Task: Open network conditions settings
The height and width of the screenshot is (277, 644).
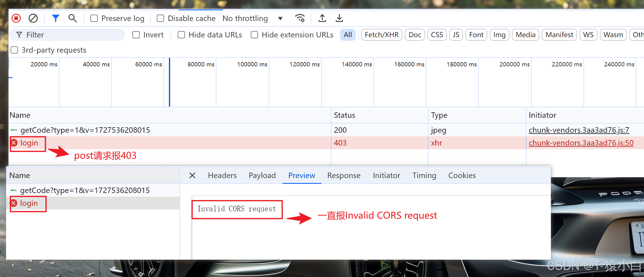Action: (300, 18)
